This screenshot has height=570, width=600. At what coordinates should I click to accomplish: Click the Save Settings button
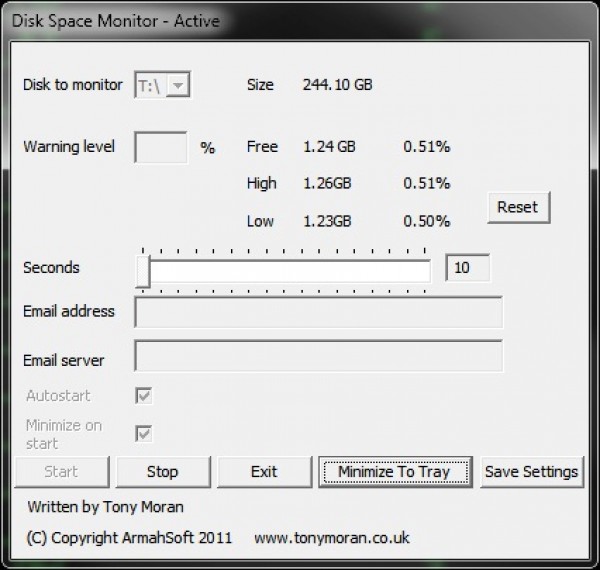tap(532, 472)
